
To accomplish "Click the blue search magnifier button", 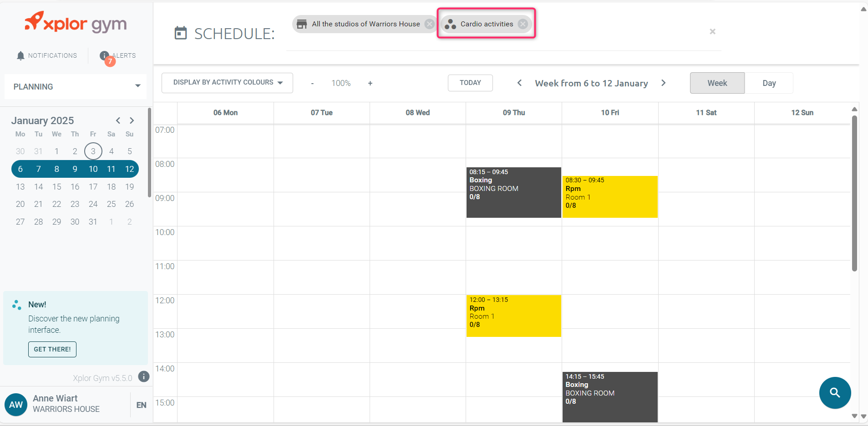I will 835,393.
